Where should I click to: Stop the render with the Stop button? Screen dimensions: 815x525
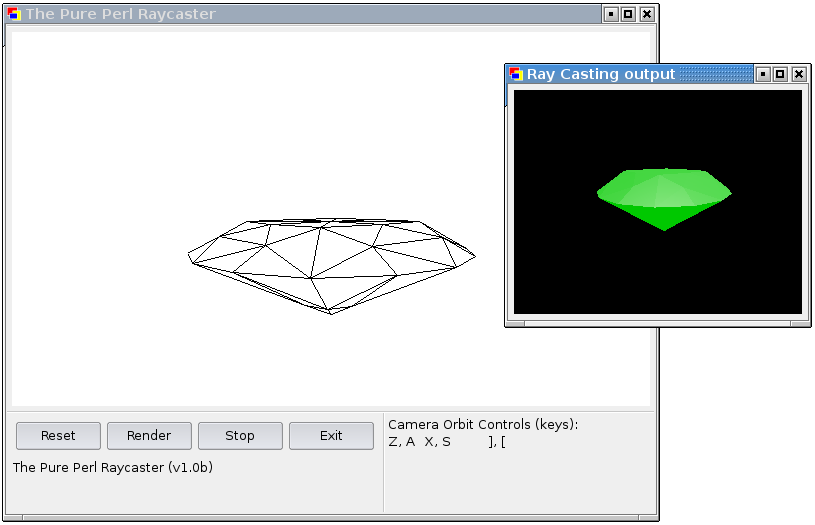point(240,436)
